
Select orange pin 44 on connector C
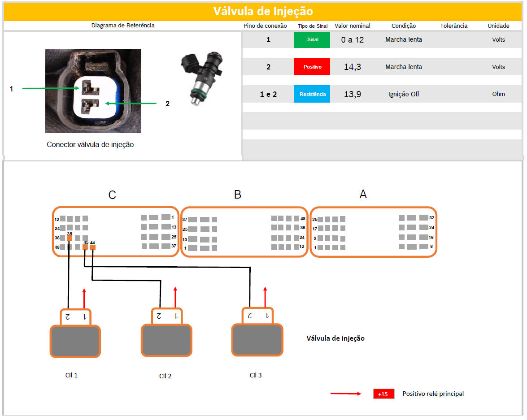coord(92,247)
